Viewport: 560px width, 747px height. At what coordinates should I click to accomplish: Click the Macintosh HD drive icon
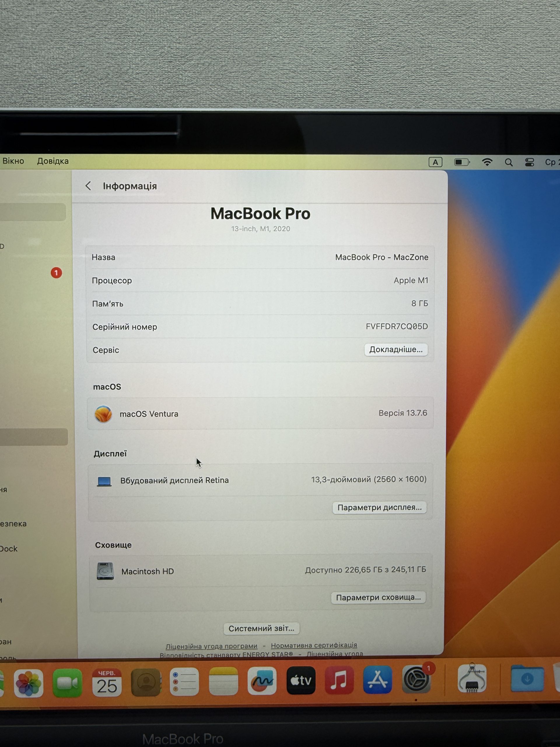point(105,571)
